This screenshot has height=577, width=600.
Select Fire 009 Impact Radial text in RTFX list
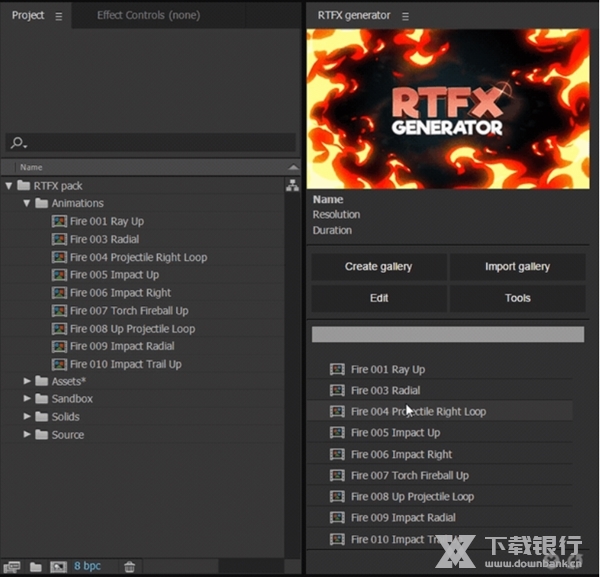tap(403, 518)
